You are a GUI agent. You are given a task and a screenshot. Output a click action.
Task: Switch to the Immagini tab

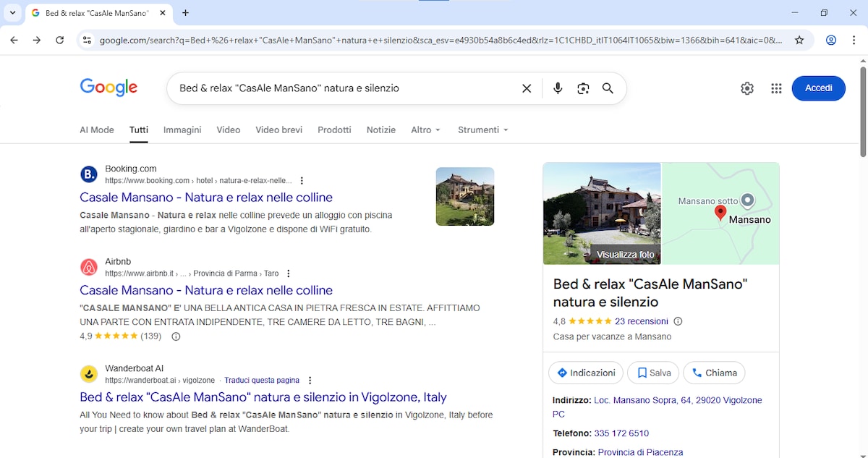click(182, 130)
